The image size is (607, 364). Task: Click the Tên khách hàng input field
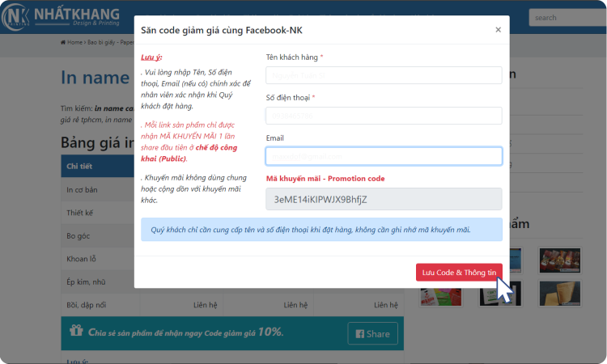pos(384,75)
